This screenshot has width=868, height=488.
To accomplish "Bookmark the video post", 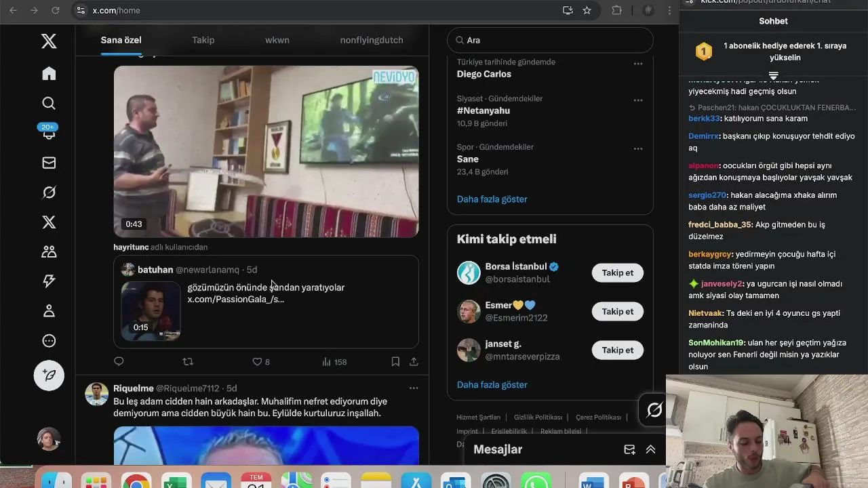I will pyautogui.click(x=395, y=362).
